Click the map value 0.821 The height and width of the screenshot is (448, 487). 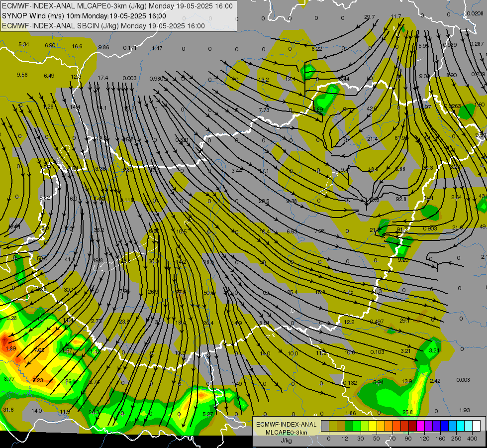click(182, 140)
